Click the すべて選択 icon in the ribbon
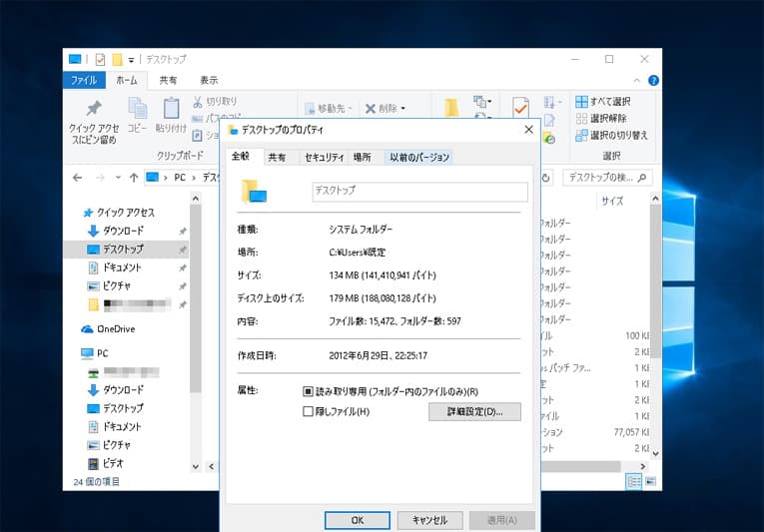 point(581,102)
